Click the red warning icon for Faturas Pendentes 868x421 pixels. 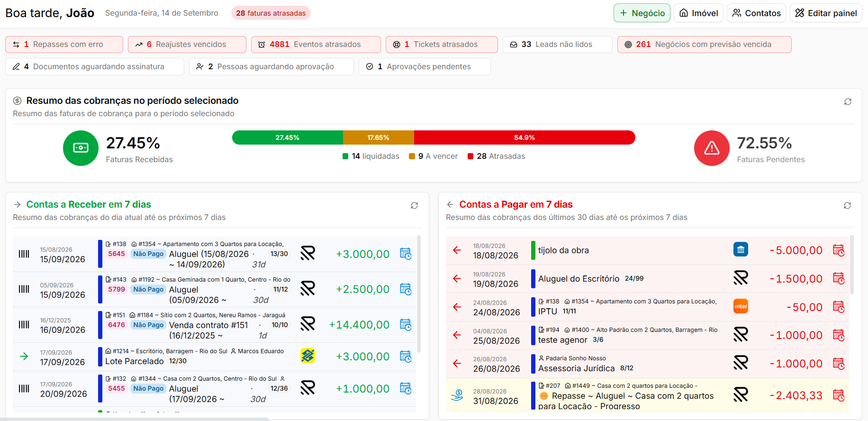(x=712, y=148)
